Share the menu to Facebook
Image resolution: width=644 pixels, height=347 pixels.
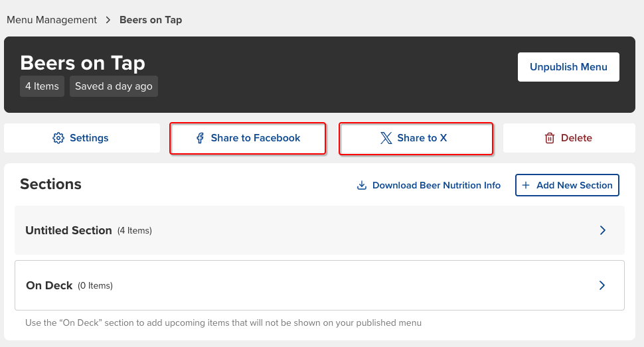coord(256,138)
